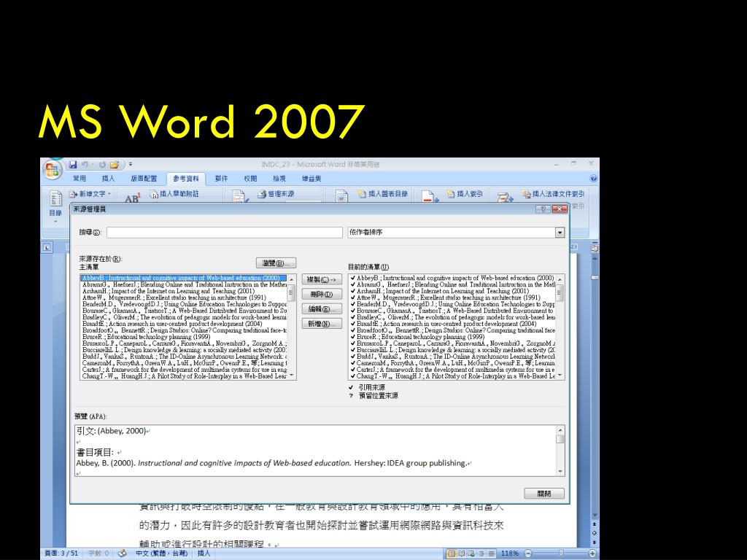Select BucciarelliL.L. entry in the current list

[x=452, y=350]
